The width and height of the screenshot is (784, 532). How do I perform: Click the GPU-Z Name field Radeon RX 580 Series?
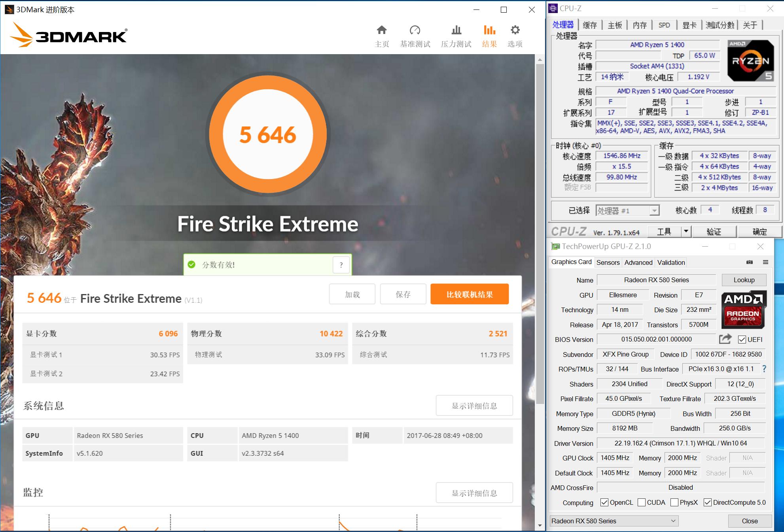[x=656, y=280]
